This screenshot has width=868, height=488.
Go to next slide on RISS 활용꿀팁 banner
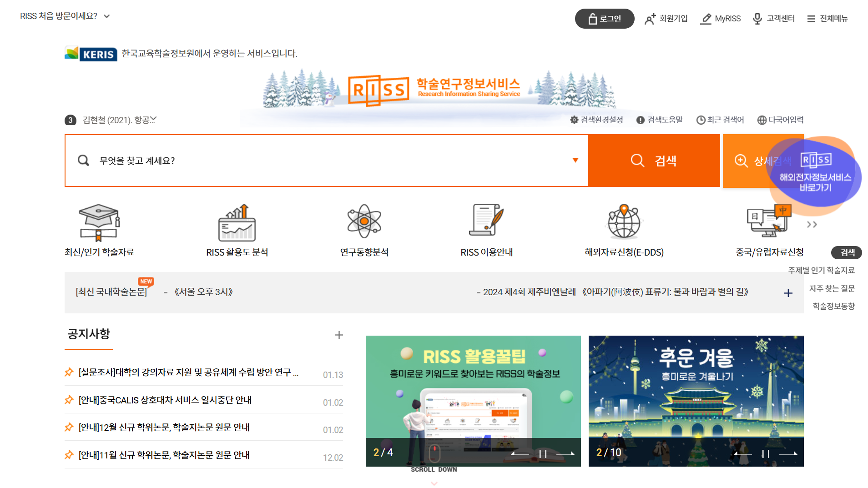pos(565,453)
